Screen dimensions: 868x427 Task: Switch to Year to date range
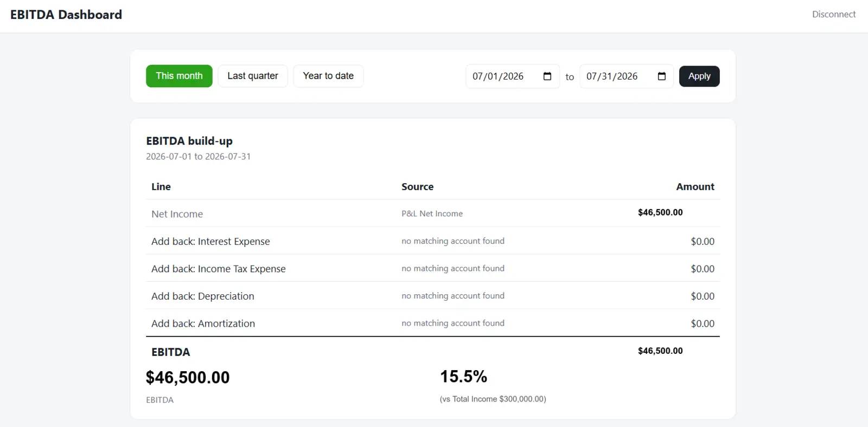tap(328, 76)
